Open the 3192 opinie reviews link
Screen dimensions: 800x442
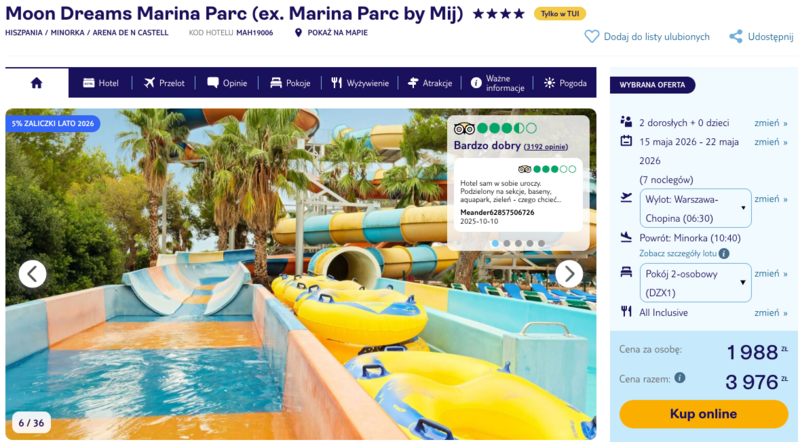[546, 147]
